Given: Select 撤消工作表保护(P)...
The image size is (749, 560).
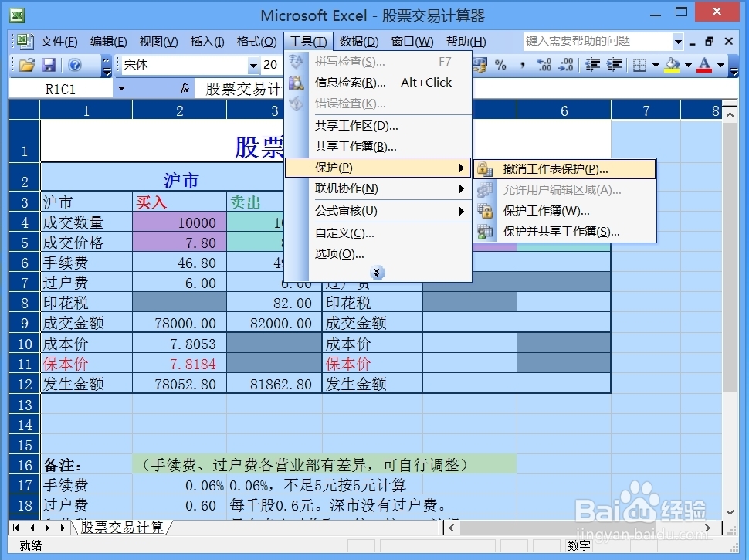Looking at the screenshot, I should 564,169.
